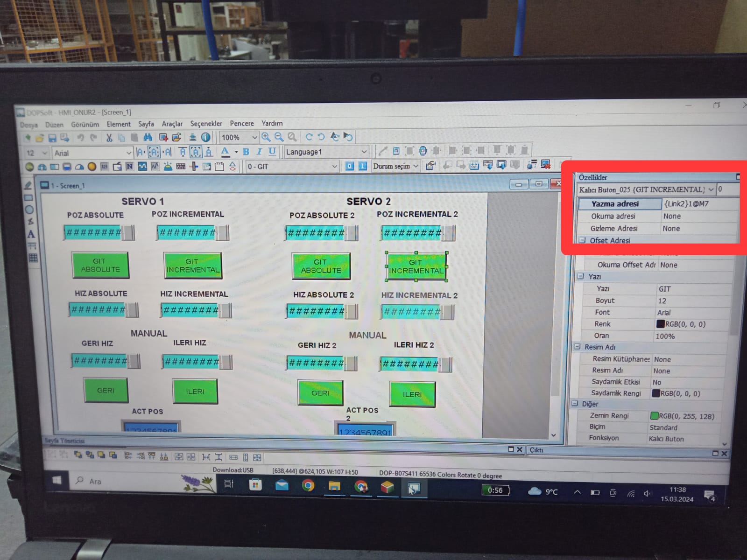Open the Seçenekler menu
747x560 pixels.
point(206,124)
